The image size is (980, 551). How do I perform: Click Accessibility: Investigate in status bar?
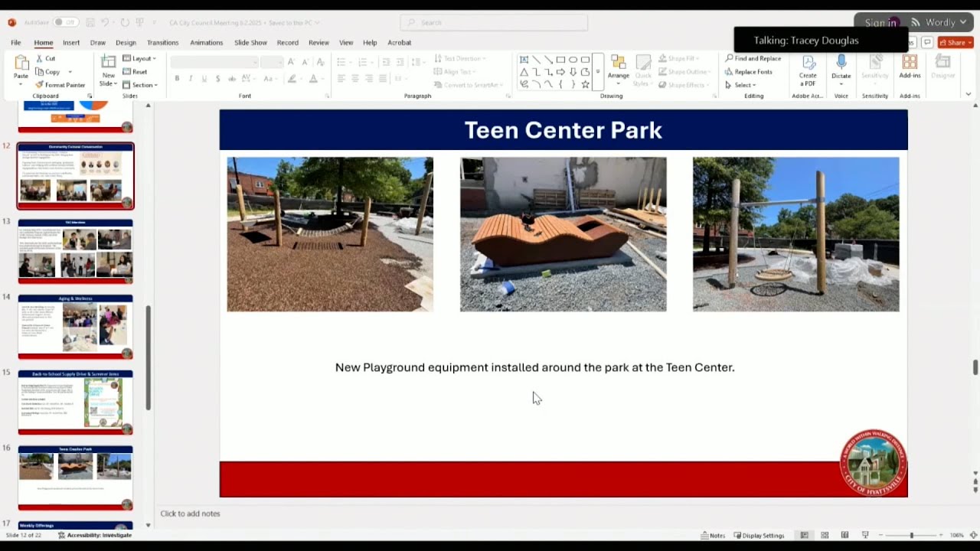tap(95, 535)
